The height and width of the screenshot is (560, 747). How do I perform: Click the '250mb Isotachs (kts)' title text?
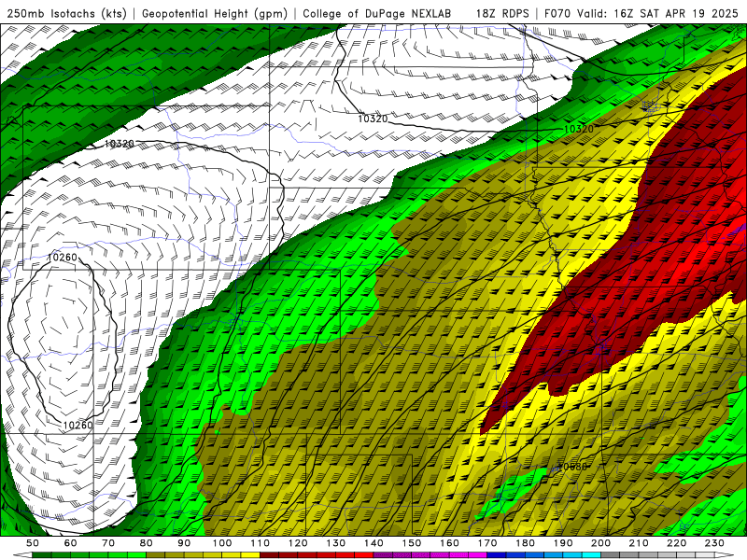click(66, 13)
